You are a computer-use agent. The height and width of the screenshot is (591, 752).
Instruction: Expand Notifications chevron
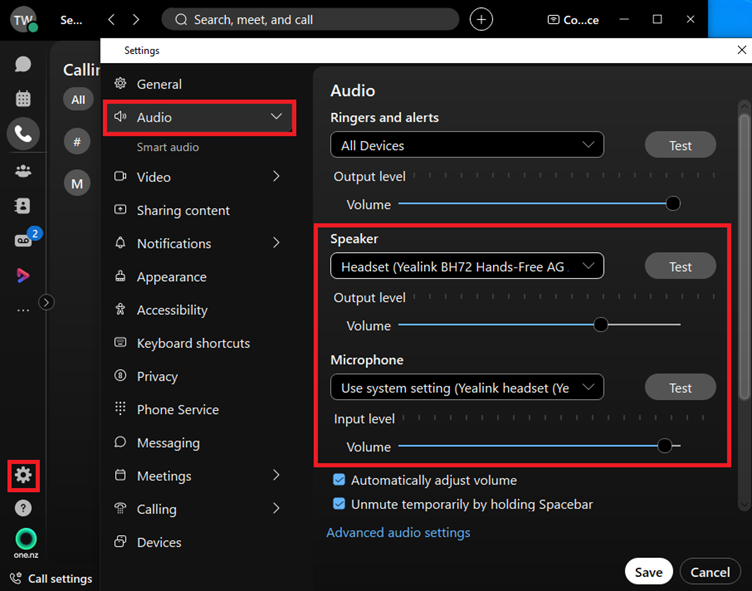pyautogui.click(x=276, y=243)
